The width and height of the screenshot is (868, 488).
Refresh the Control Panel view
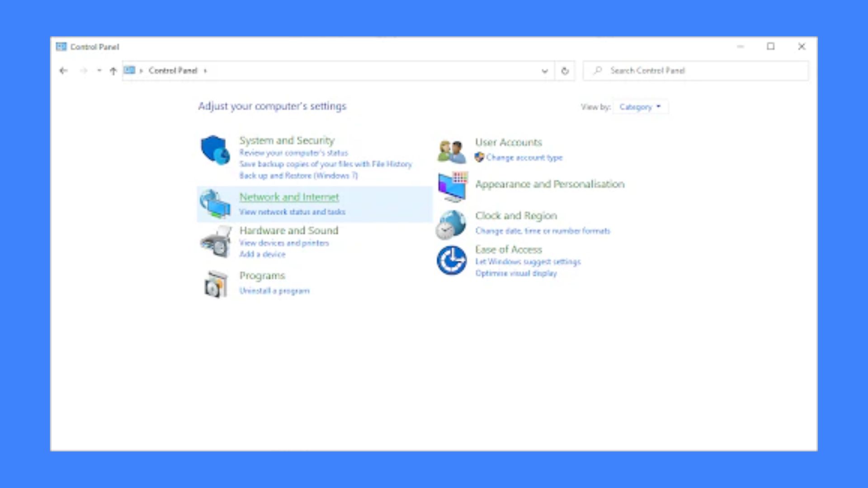pos(565,71)
